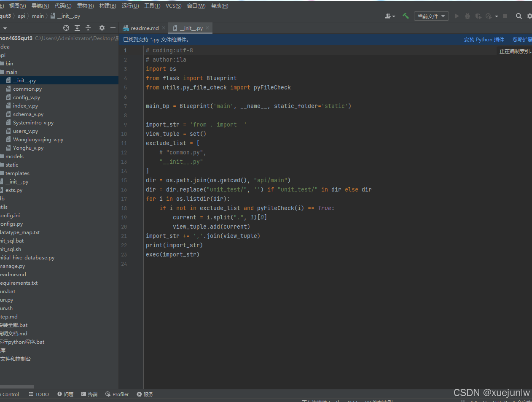Open the project view selector dropdown arrow

pos(5,28)
